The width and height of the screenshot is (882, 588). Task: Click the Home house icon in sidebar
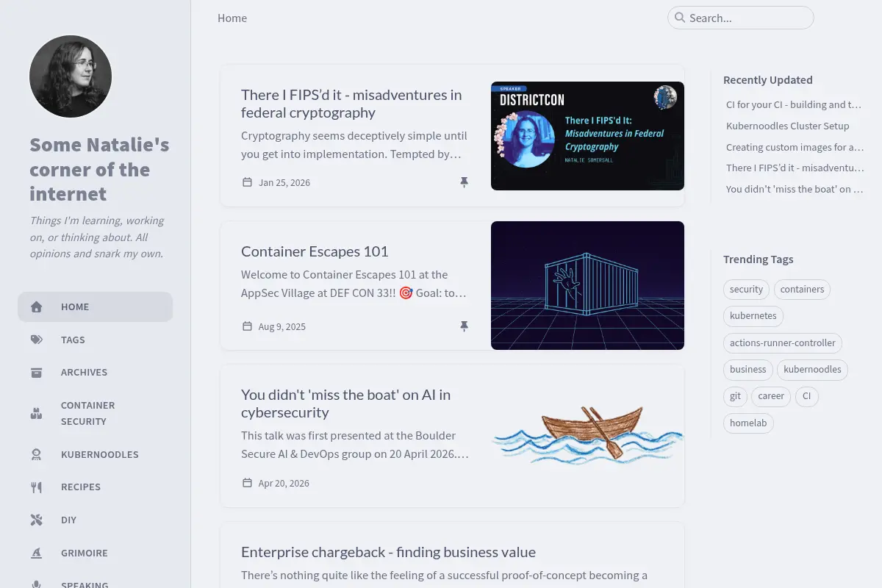coord(36,307)
